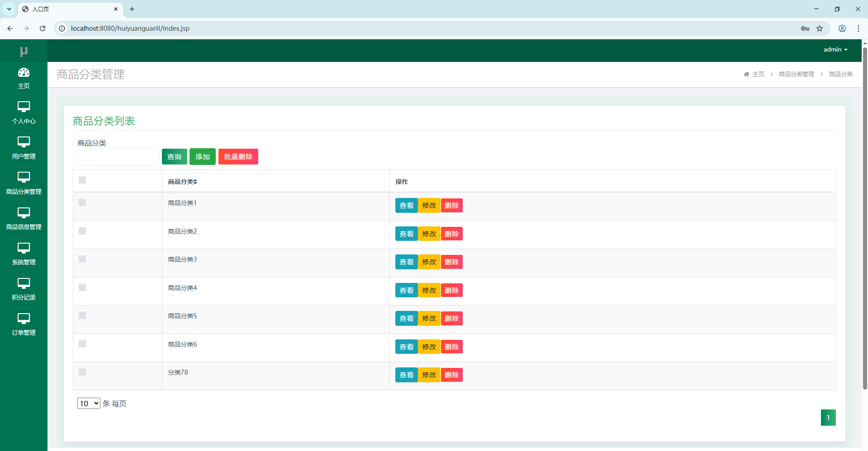Click 商品分类管理 breadcrumb link
Image resolution: width=868 pixels, height=451 pixels.
796,74
